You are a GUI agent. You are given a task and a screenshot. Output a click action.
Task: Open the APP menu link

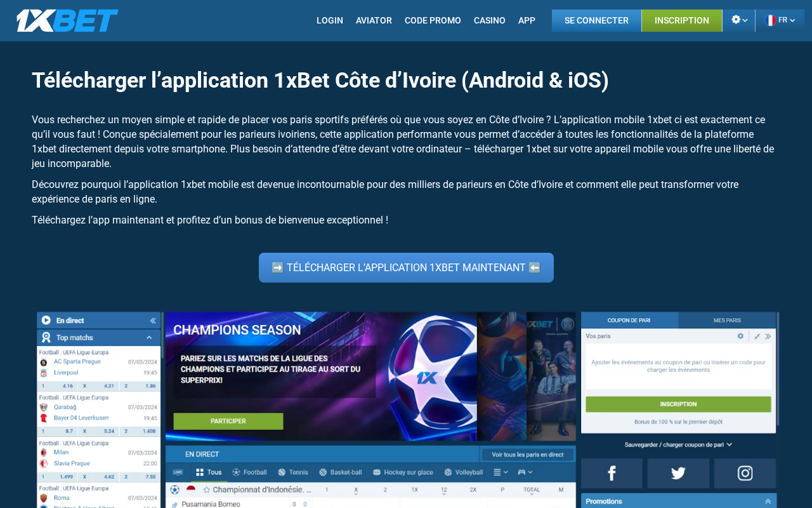pyautogui.click(x=527, y=20)
